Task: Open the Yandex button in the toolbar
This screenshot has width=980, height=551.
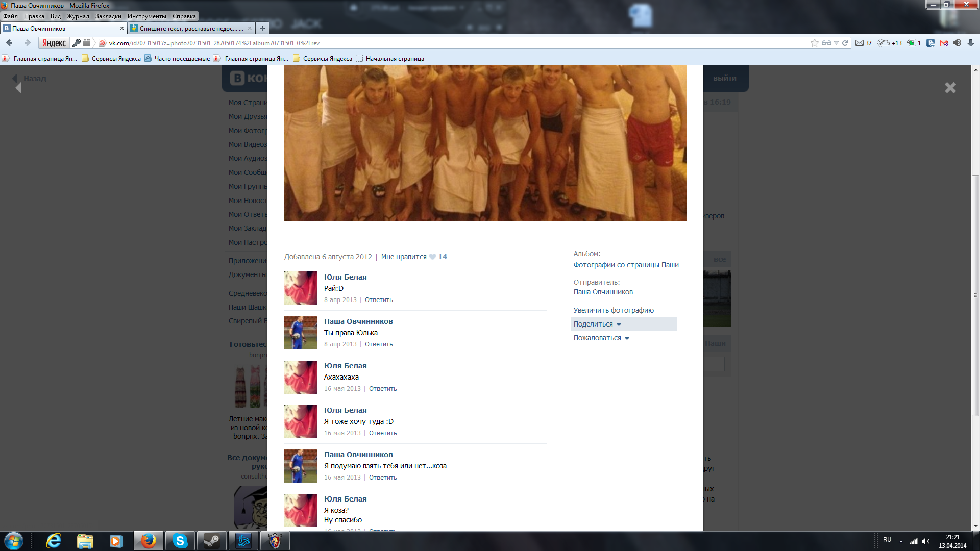Action: pyautogui.click(x=54, y=43)
